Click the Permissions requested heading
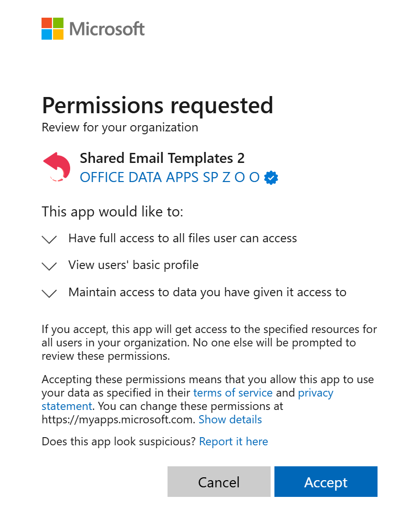The image size is (420, 516). [x=157, y=106]
